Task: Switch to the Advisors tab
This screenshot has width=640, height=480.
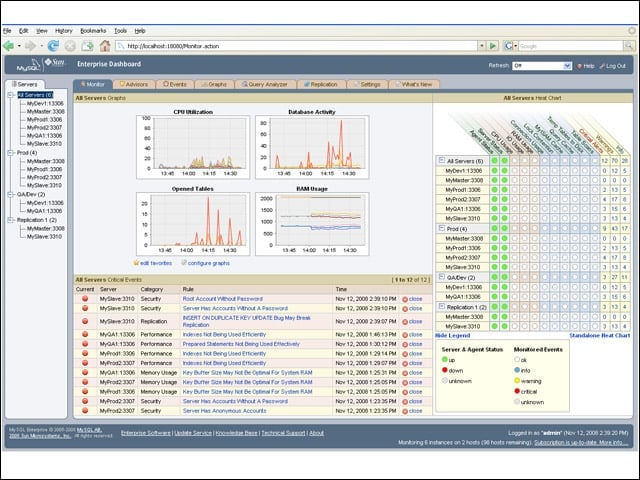Action: tap(134, 84)
